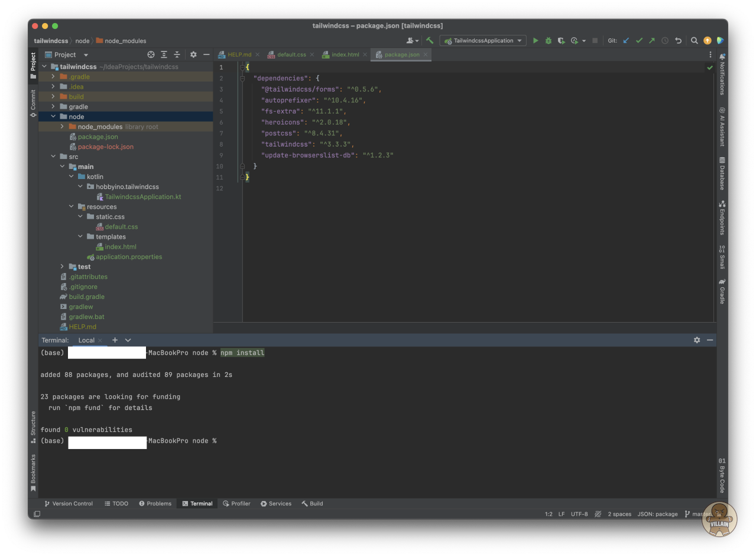This screenshot has height=556, width=756.
Task: Open terminal settings gear icon
Action: pyautogui.click(x=697, y=340)
